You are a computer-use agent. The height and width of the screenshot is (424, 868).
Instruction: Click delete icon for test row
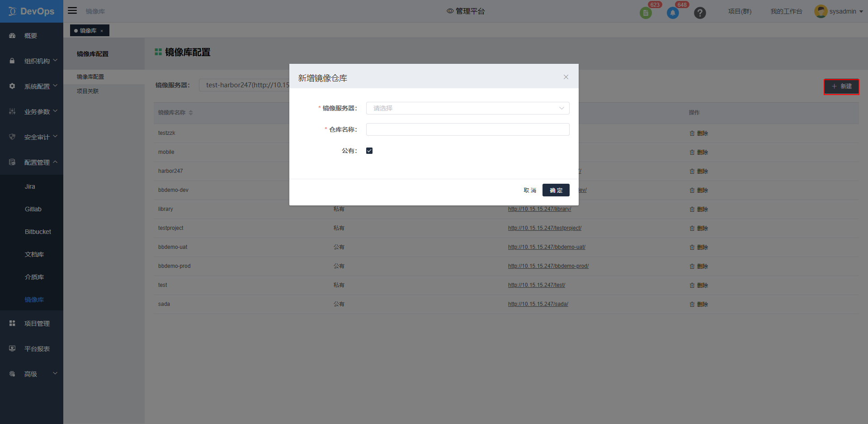[692, 286]
